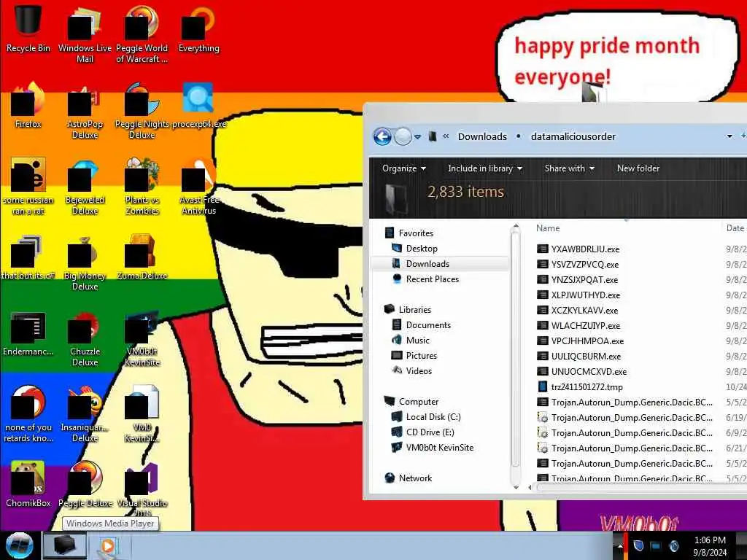Select the Everything desktop icon
The width and height of the screenshot is (747, 560).
198,29
